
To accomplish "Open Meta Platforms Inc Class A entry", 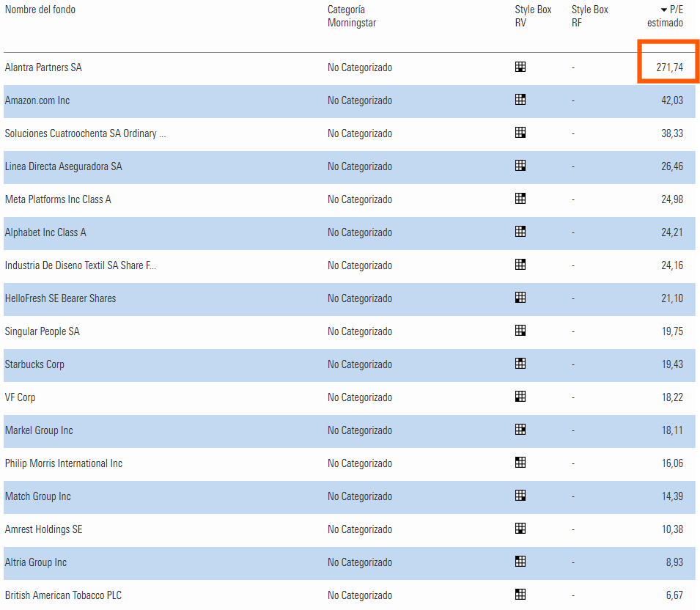I will click(x=58, y=199).
